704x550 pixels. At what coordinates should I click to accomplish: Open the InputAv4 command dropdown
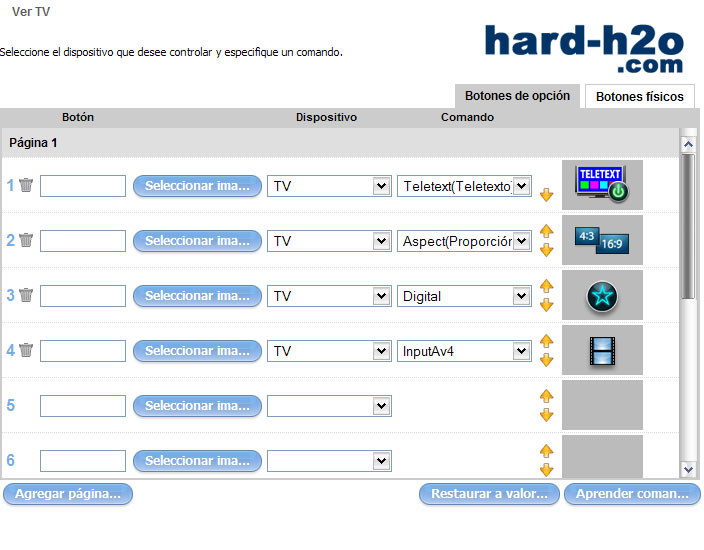(521, 351)
